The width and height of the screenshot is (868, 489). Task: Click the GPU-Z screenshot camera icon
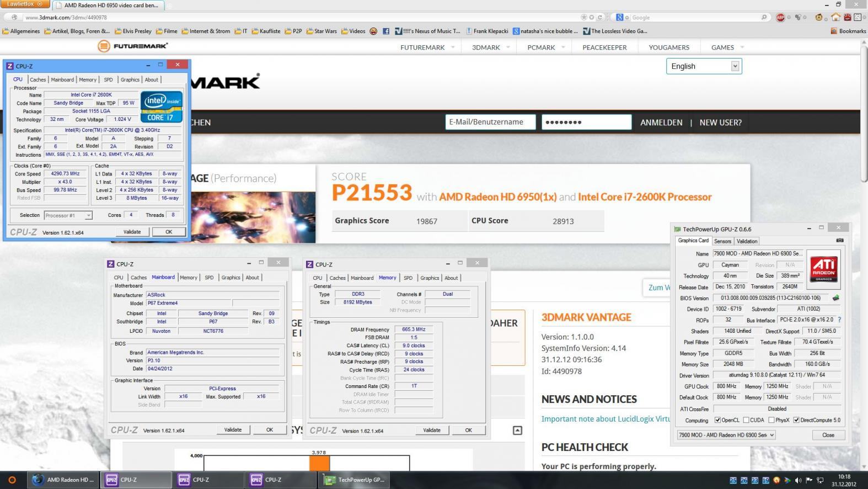(839, 241)
